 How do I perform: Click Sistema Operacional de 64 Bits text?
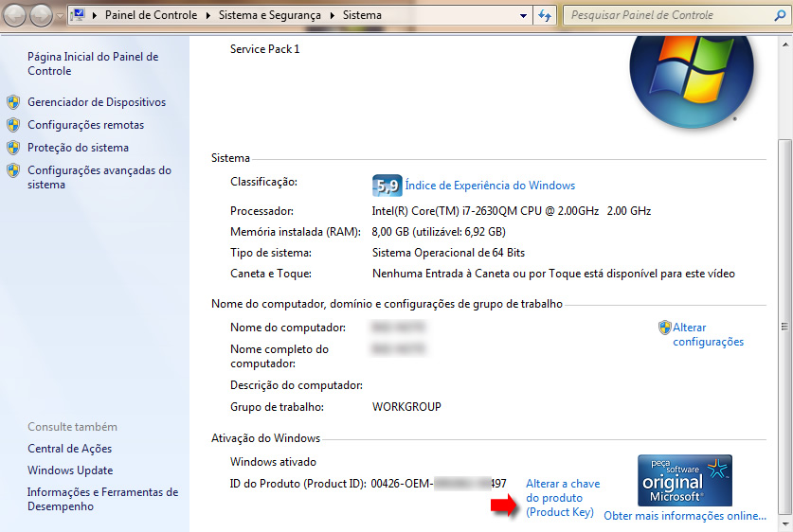tap(448, 253)
